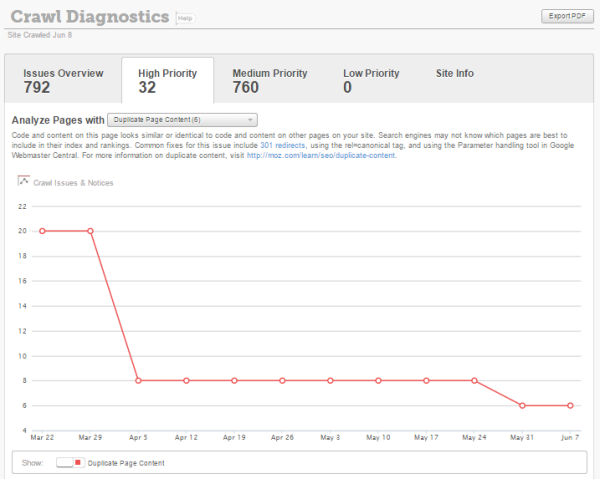600x479 pixels.
Task: Select the Mar 29 data point
Action: [90, 231]
